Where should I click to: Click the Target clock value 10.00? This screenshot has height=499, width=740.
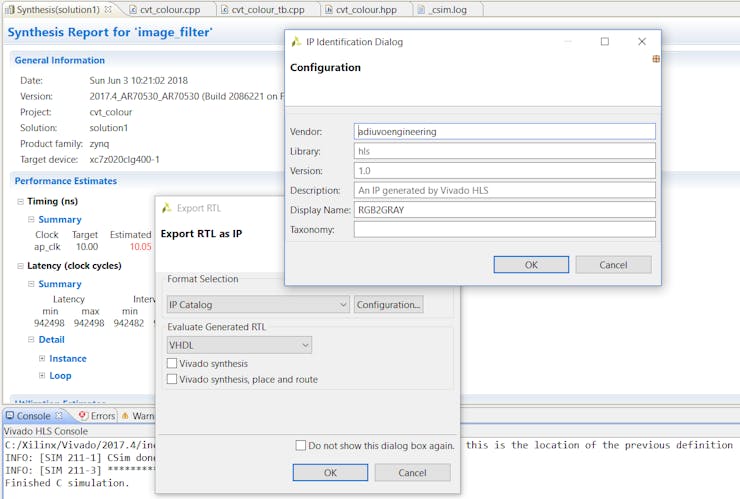(87, 246)
